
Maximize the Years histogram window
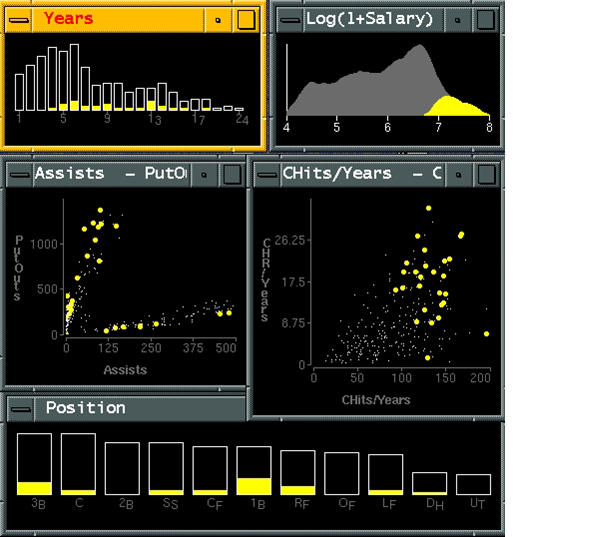click(246, 19)
